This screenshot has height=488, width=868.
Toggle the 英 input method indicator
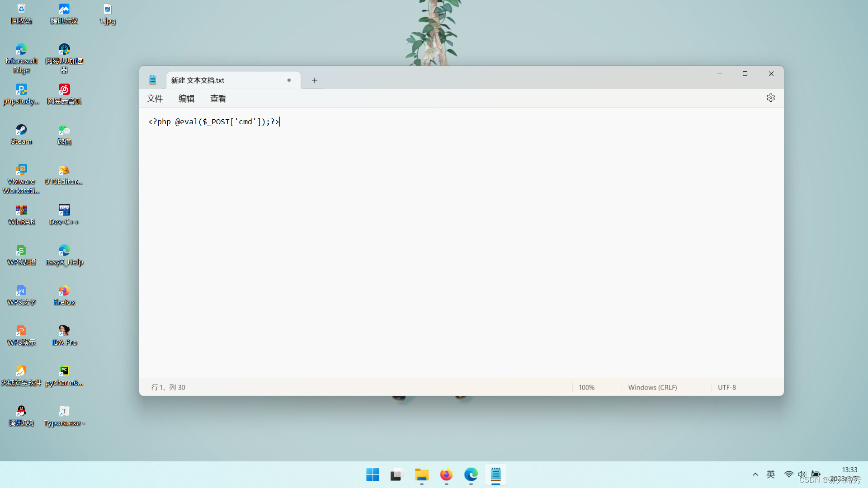771,474
